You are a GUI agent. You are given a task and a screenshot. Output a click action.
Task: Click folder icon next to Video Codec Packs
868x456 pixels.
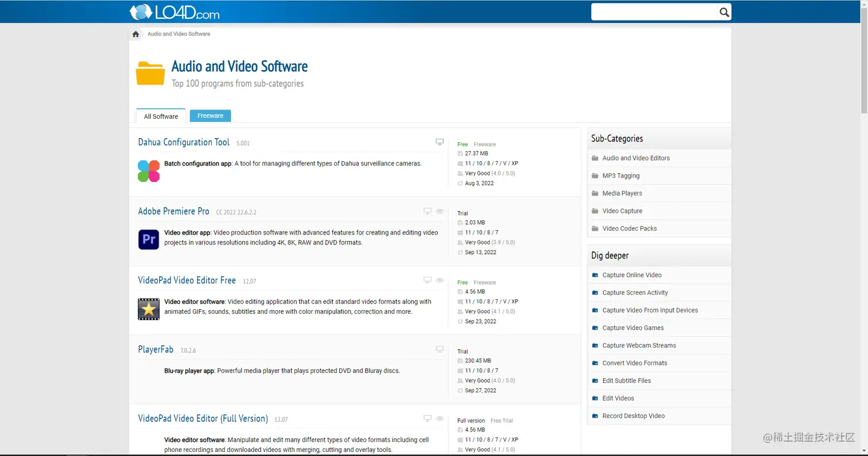point(595,228)
